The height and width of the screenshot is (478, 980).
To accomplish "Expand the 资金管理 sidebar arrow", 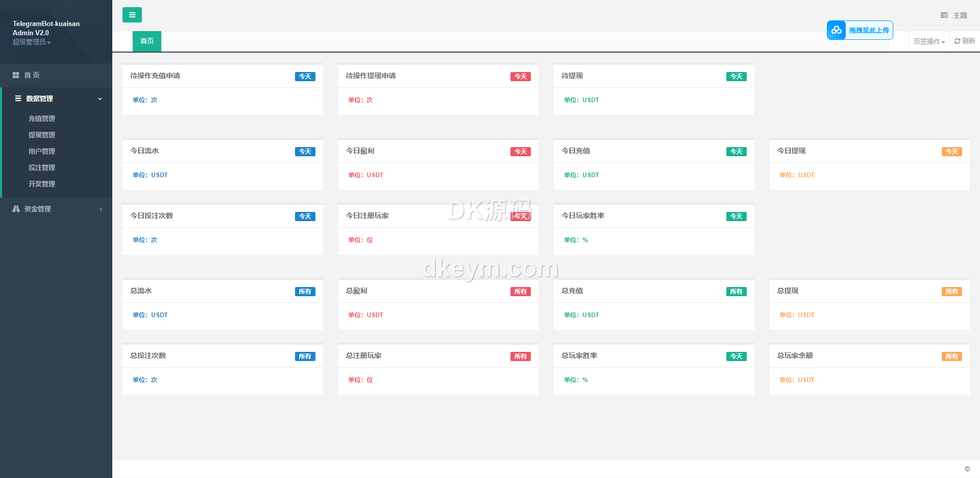I will pos(101,209).
